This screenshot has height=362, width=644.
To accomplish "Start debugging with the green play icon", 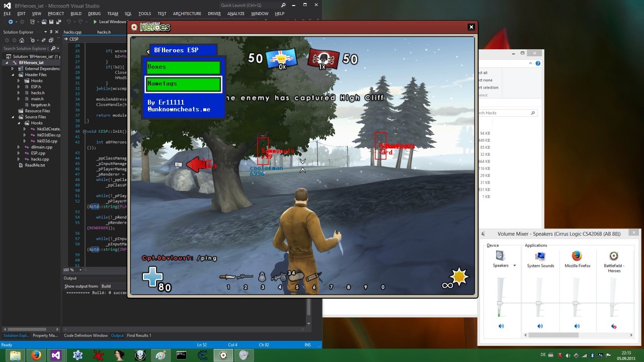I will coord(95,22).
